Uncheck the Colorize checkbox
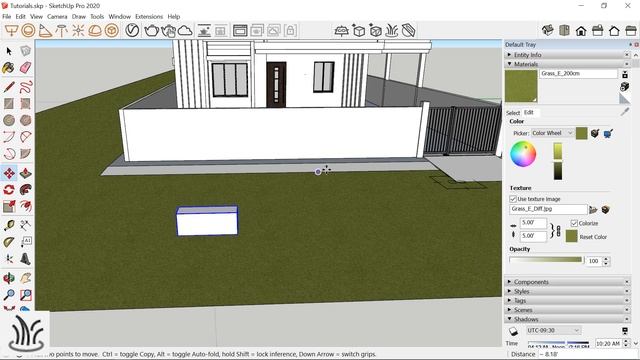The width and height of the screenshot is (640, 360). tap(574, 223)
